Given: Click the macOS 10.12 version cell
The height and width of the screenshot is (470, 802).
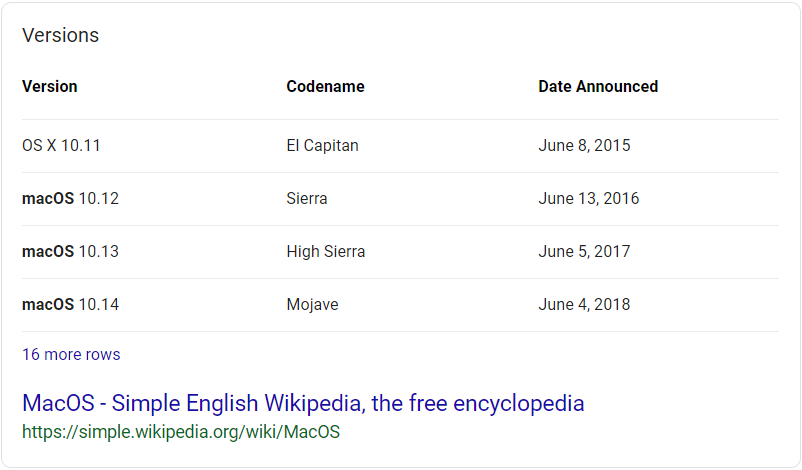Looking at the screenshot, I should pyautogui.click(x=70, y=198).
